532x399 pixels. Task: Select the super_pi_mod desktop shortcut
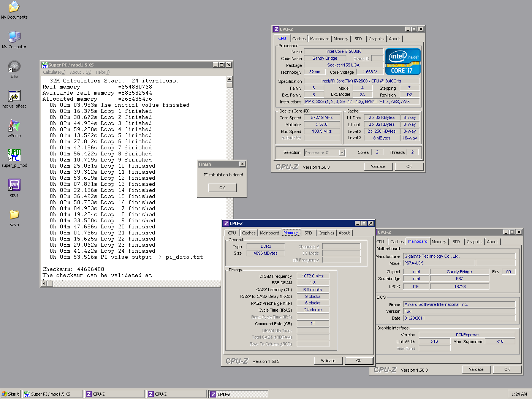click(x=14, y=158)
